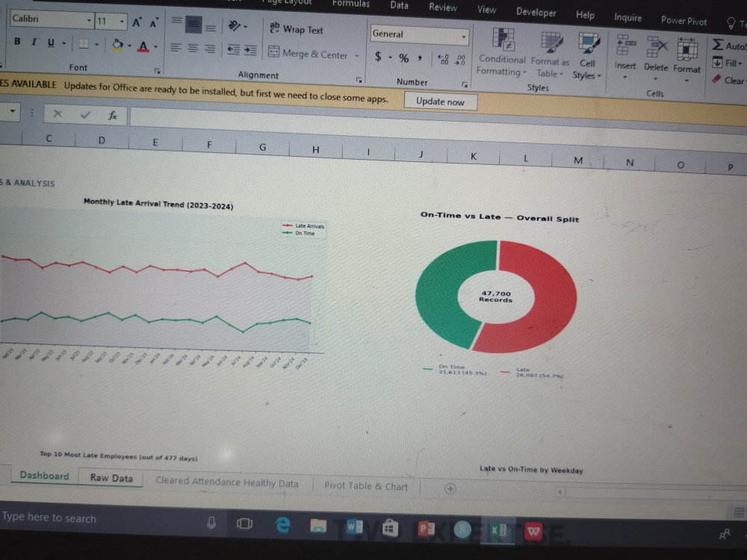The width and height of the screenshot is (747, 560).
Task: Toggle Underline formatting
Action: (51, 43)
